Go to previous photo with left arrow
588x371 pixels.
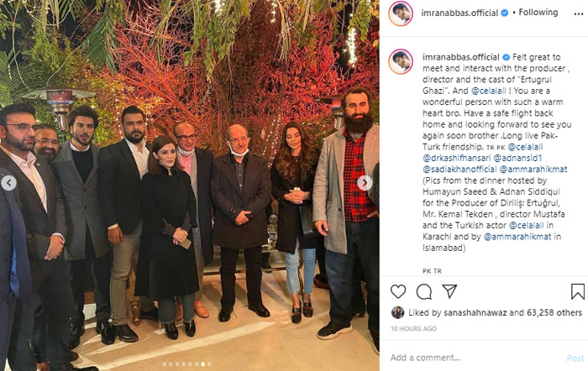point(9,183)
